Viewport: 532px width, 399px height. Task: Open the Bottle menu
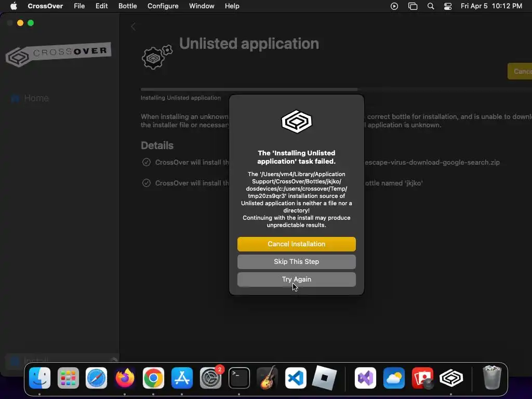128,6
